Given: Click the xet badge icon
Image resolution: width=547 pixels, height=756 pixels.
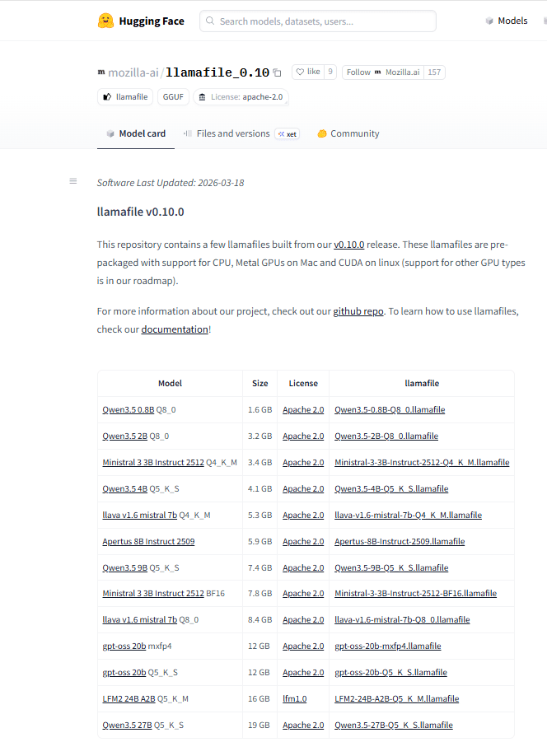Looking at the screenshot, I should coord(287,133).
